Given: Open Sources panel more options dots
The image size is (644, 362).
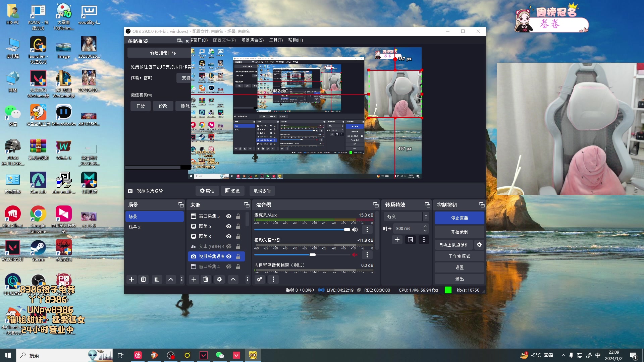Looking at the screenshot, I should (248, 279).
